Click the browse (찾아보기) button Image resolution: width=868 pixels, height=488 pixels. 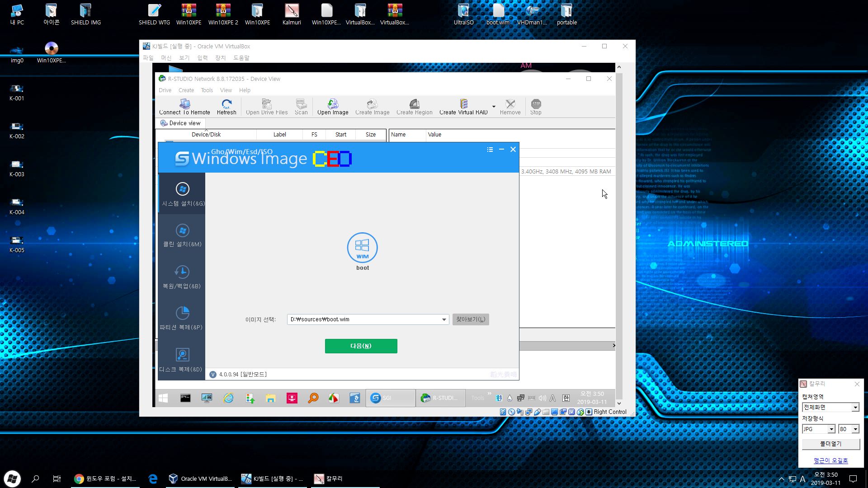coord(471,319)
